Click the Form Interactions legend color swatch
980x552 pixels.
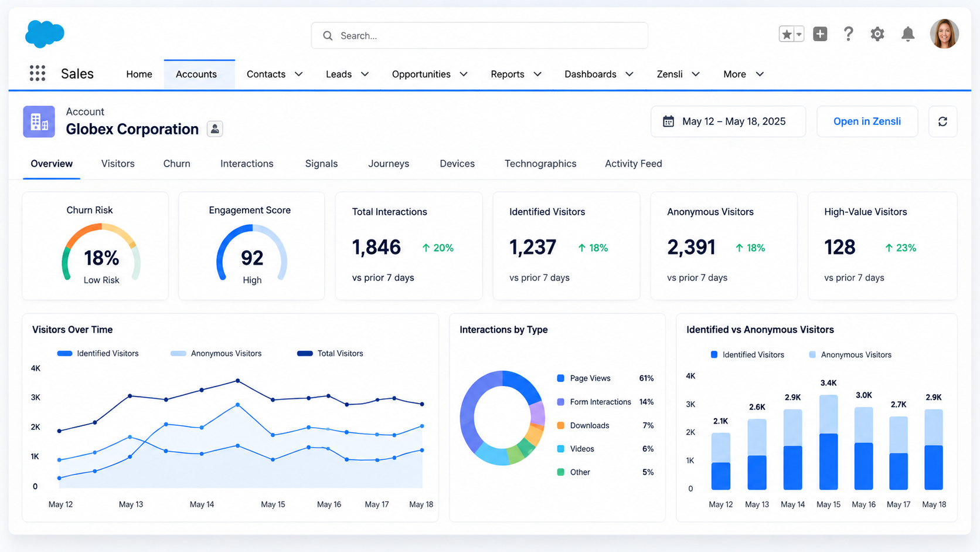point(560,402)
